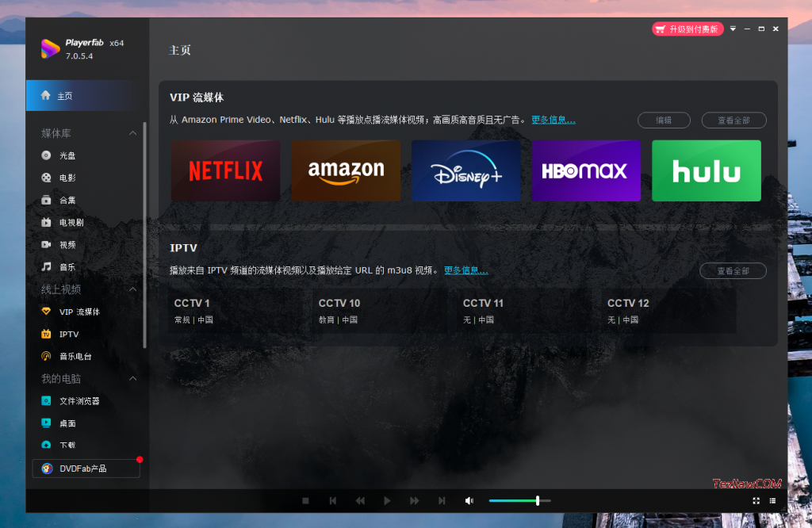
Task: Open the Netflix streaming tile
Action: point(226,170)
